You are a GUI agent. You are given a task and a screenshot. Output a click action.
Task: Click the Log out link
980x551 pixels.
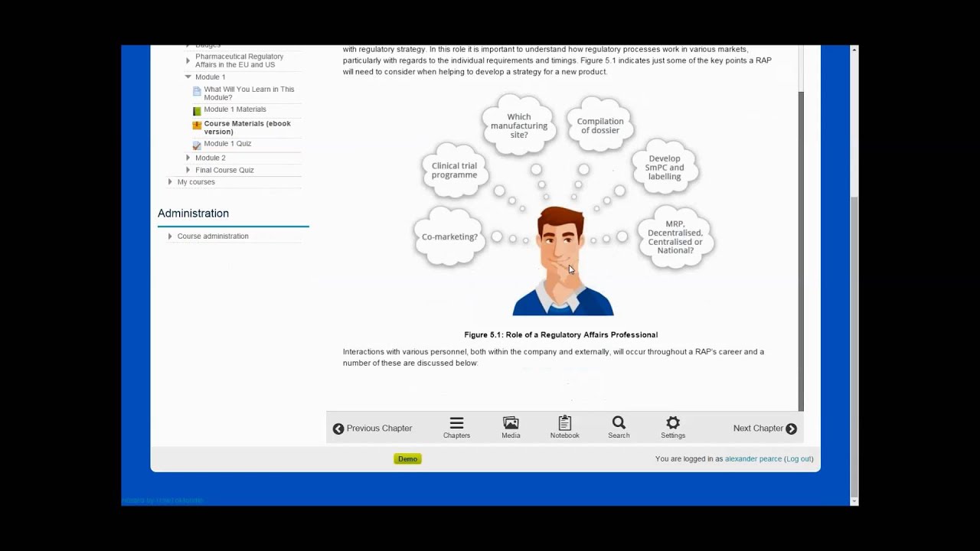[799, 459]
